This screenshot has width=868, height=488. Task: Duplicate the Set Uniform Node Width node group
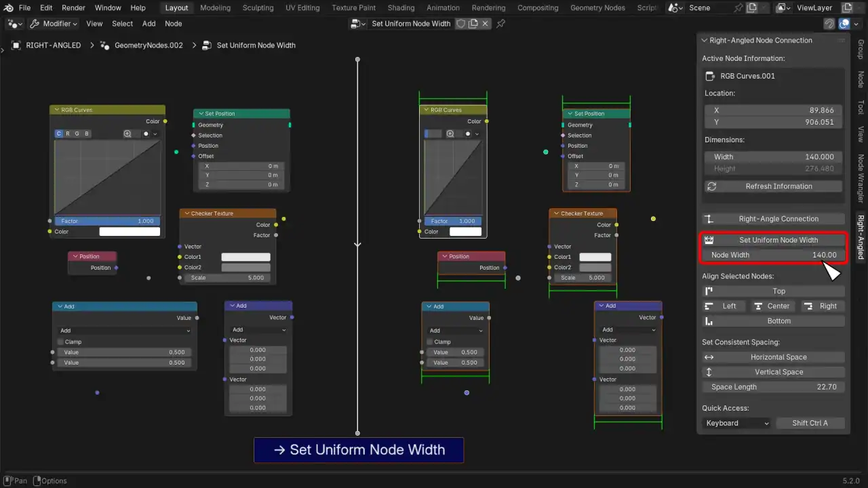(473, 23)
